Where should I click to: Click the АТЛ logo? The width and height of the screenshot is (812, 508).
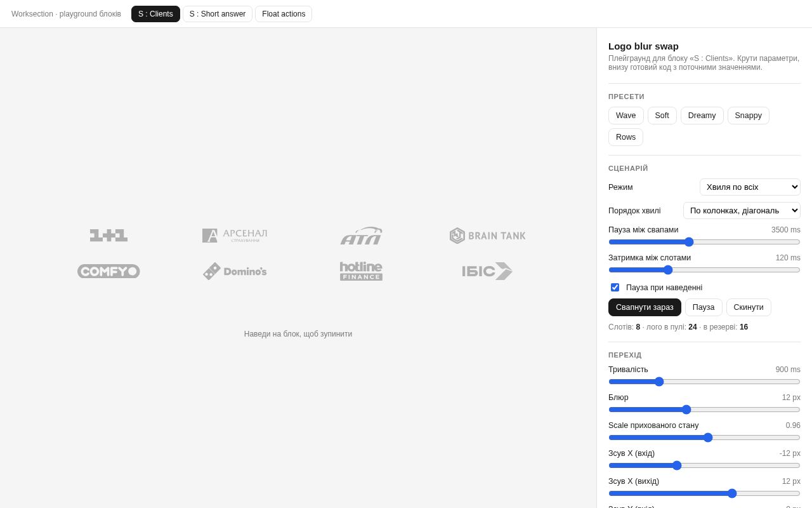361,236
